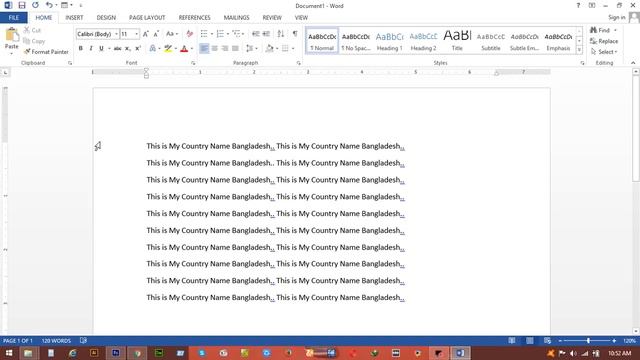Grow font size with A-up icon
Screen dimensions: 640x360
coord(146,34)
